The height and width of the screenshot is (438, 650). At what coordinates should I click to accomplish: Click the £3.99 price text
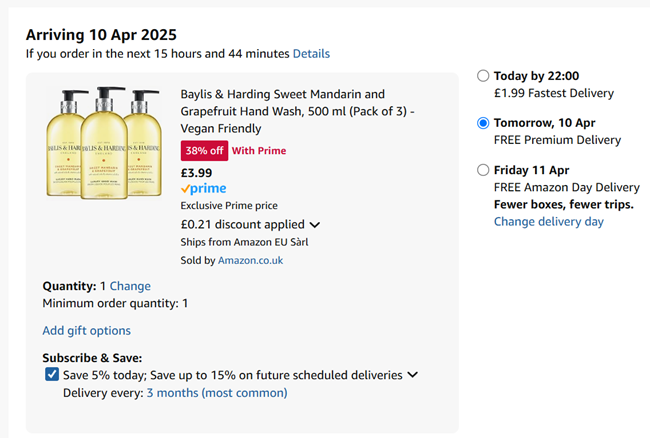[196, 173]
